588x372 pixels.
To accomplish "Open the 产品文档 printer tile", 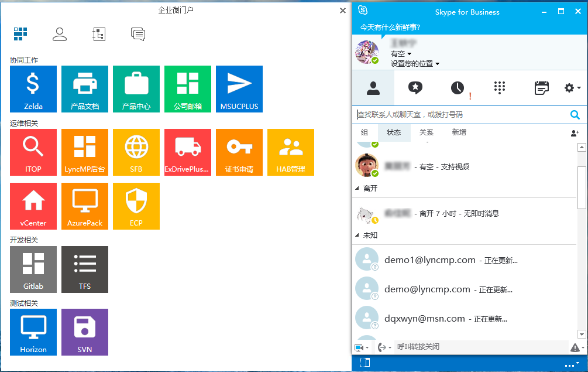I will pos(85,89).
